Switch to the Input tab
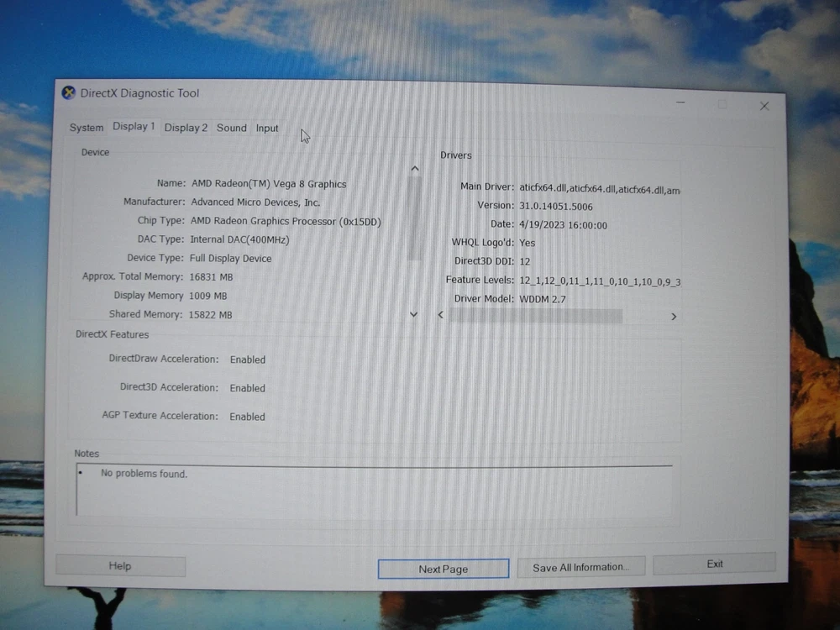This screenshot has height=630, width=840. click(x=267, y=129)
